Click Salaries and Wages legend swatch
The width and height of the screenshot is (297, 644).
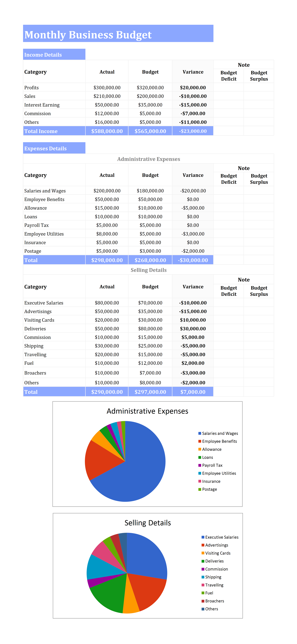click(x=200, y=433)
